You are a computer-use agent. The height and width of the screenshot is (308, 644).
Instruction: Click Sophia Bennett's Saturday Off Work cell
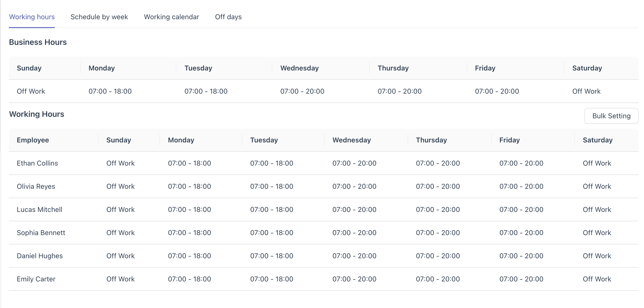tap(597, 232)
